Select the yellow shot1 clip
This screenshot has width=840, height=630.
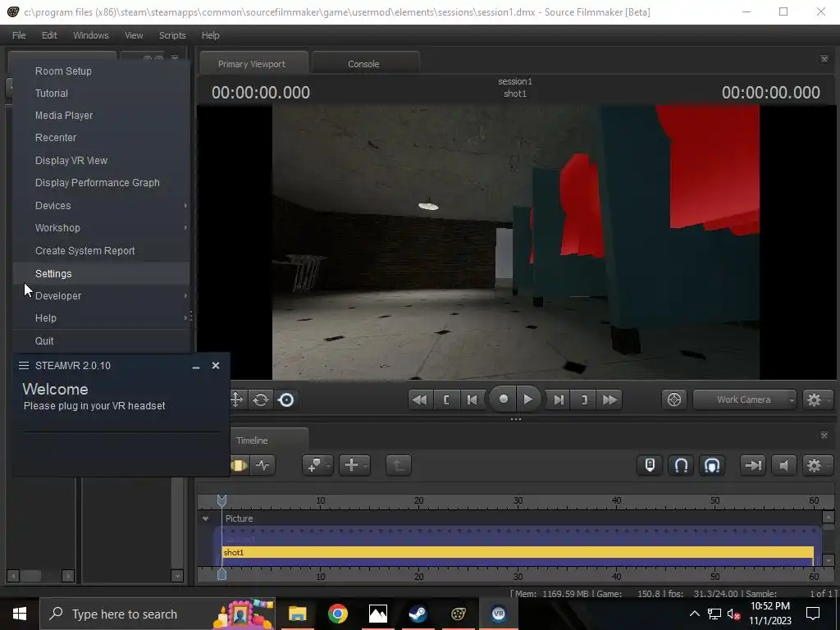click(x=518, y=552)
